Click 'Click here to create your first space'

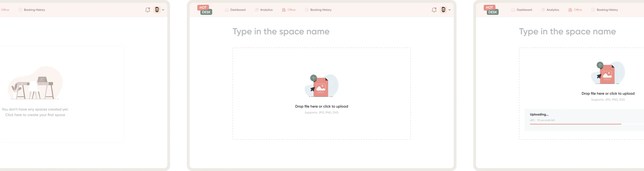click(x=35, y=115)
